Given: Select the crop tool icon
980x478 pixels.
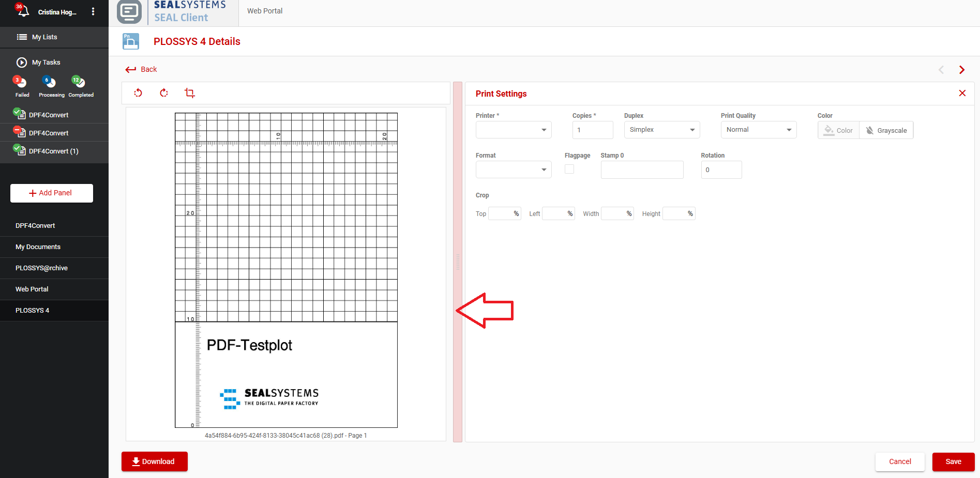Looking at the screenshot, I should click(190, 93).
